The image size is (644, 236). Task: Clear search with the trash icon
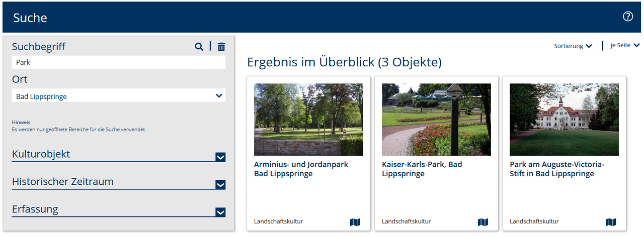(x=221, y=47)
